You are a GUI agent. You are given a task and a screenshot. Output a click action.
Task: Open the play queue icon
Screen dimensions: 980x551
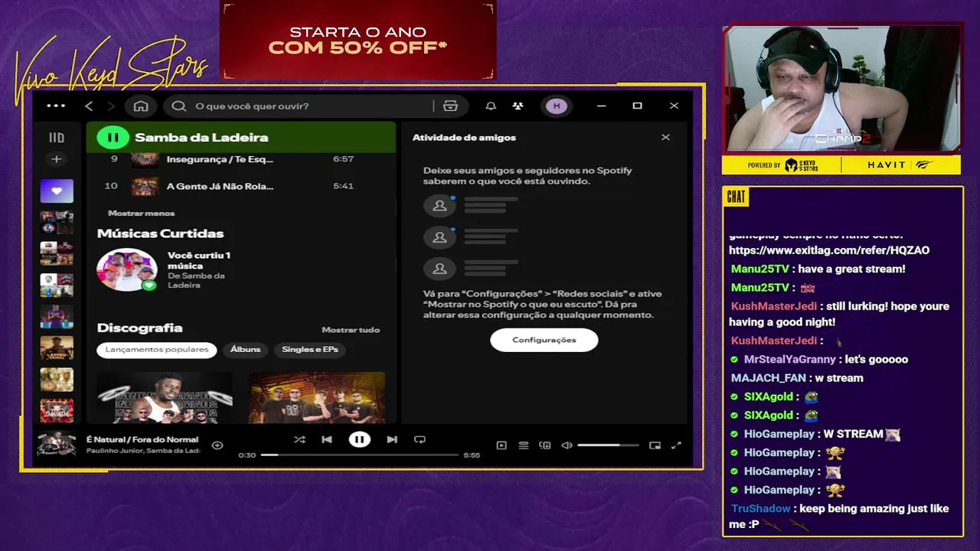pyautogui.click(x=524, y=445)
